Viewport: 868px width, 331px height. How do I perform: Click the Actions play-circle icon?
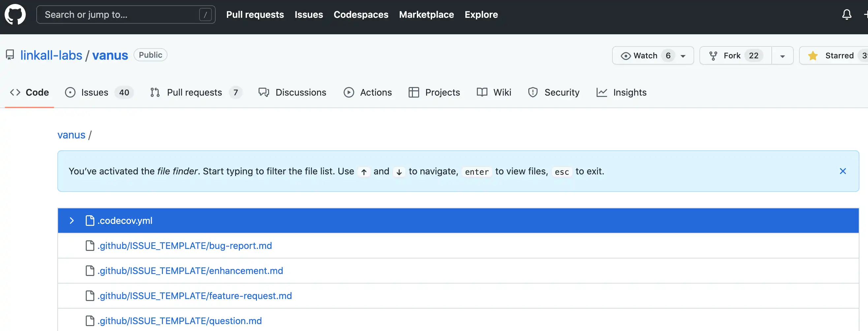[x=349, y=92]
